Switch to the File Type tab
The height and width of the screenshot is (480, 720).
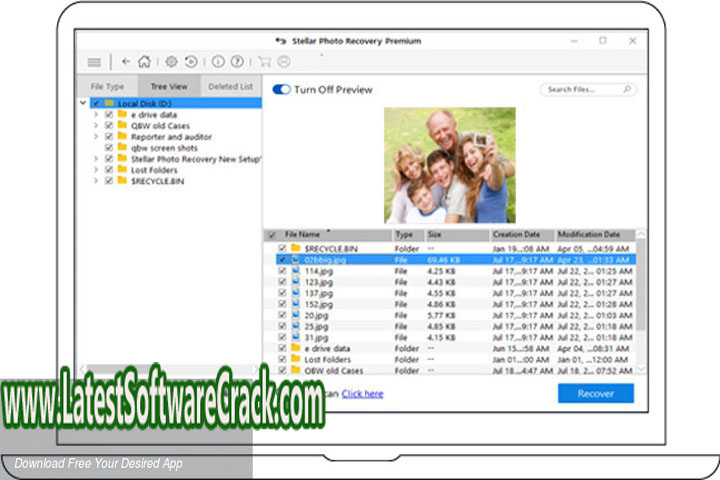pyautogui.click(x=107, y=86)
